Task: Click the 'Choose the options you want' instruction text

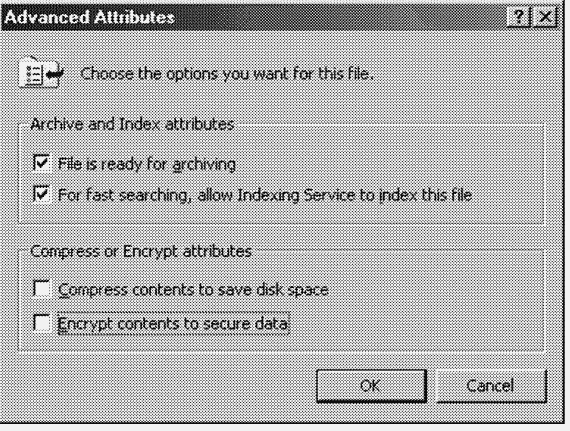Action: tap(227, 74)
